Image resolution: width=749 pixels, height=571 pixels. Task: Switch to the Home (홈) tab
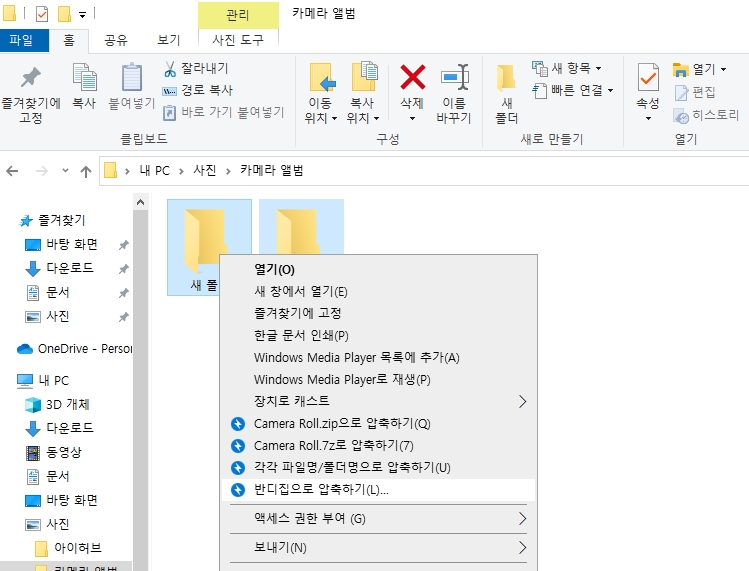click(x=69, y=40)
